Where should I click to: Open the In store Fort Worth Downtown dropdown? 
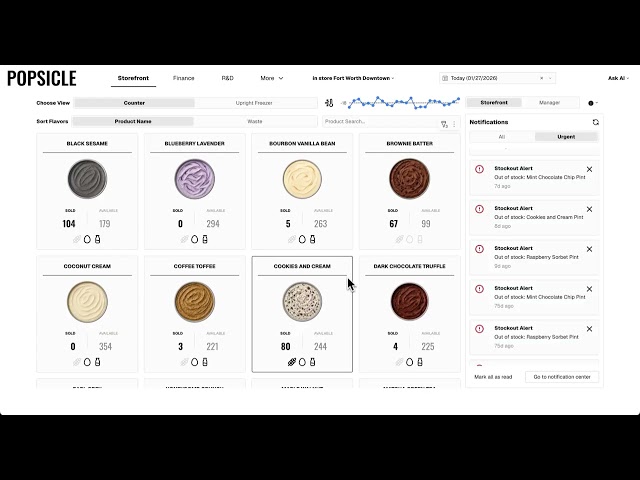[353, 78]
